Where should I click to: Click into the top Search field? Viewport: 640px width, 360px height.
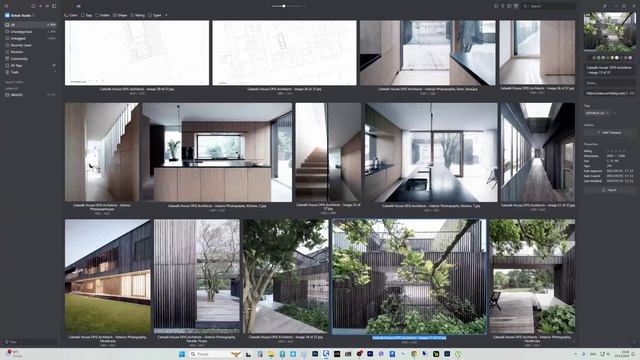point(549,6)
